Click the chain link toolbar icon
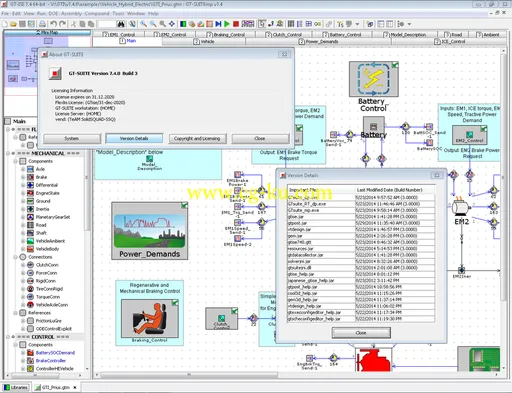Viewport: 512px width, 393px height. click(x=329, y=24)
